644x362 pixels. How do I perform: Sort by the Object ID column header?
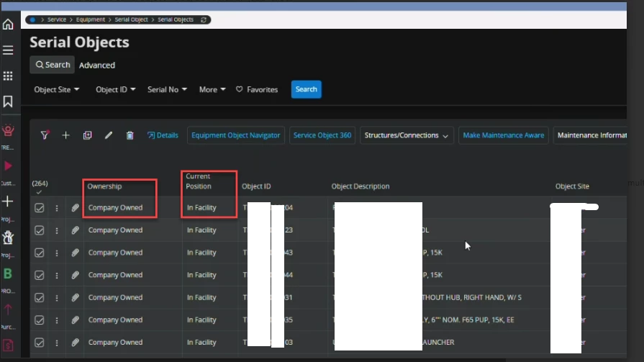256,186
